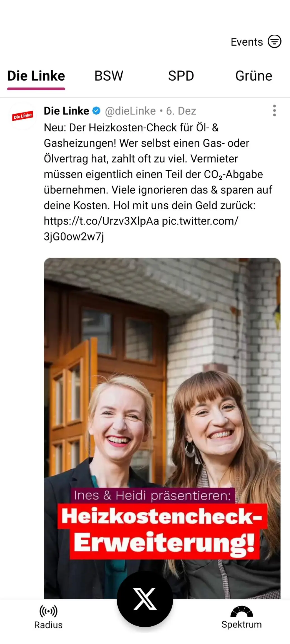The height and width of the screenshot is (644, 290).
Task: Open the Spektrum gauge icon
Action: [x=242, y=611]
